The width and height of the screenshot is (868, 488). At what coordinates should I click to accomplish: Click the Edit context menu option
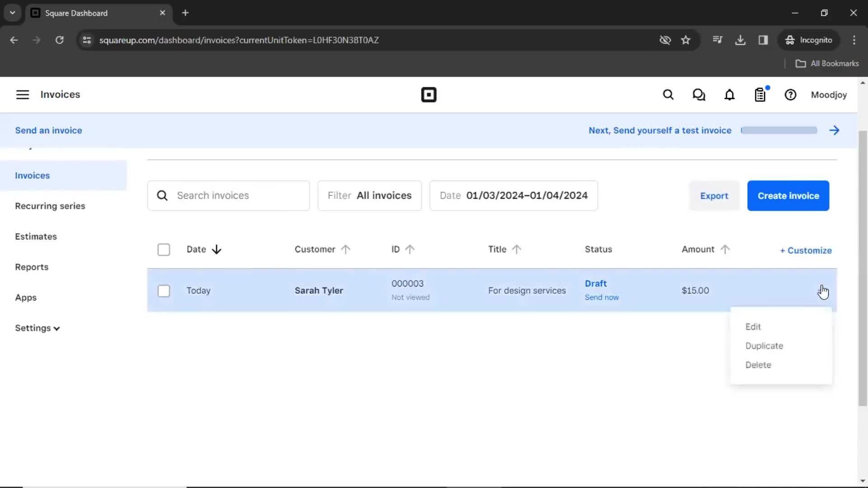click(x=752, y=327)
